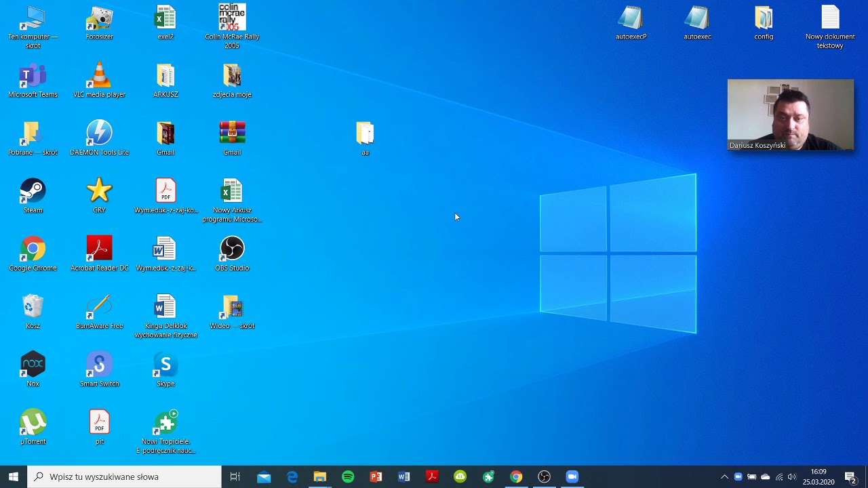Switch to OBS Studio in the taskbar
The image size is (868, 488).
(x=544, y=476)
